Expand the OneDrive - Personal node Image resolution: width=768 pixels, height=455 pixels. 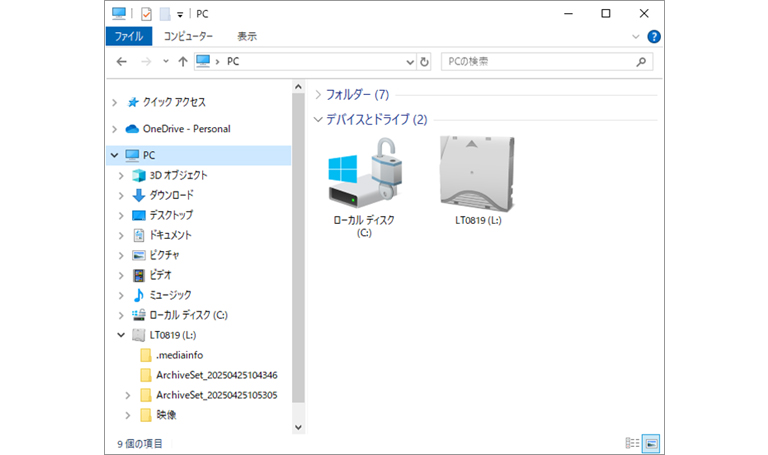(115, 129)
